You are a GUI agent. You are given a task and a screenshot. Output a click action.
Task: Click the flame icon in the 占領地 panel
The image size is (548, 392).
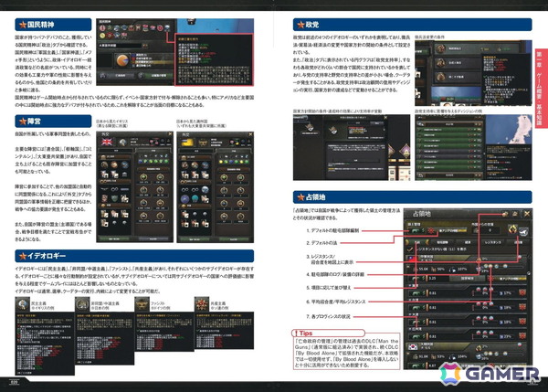click(x=512, y=229)
